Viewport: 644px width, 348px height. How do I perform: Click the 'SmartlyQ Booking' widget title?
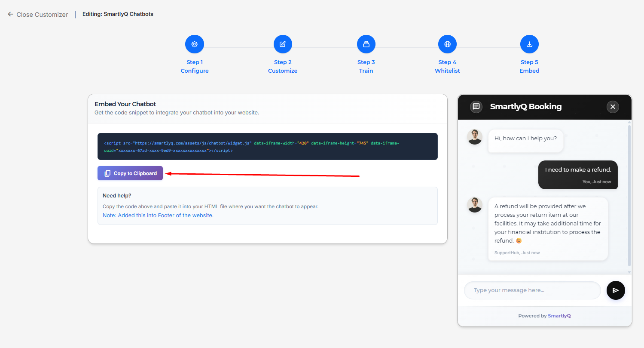point(526,107)
